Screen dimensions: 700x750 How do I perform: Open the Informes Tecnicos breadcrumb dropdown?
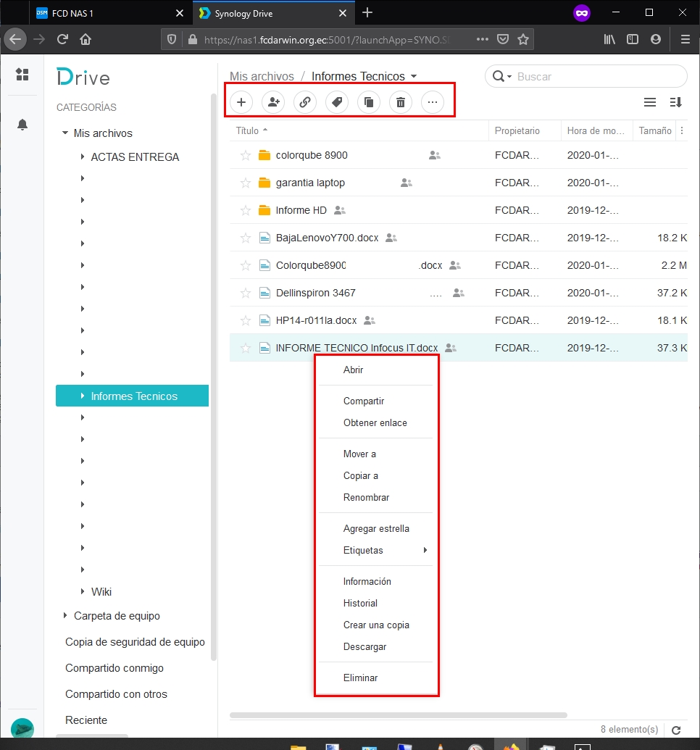click(413, 76)
